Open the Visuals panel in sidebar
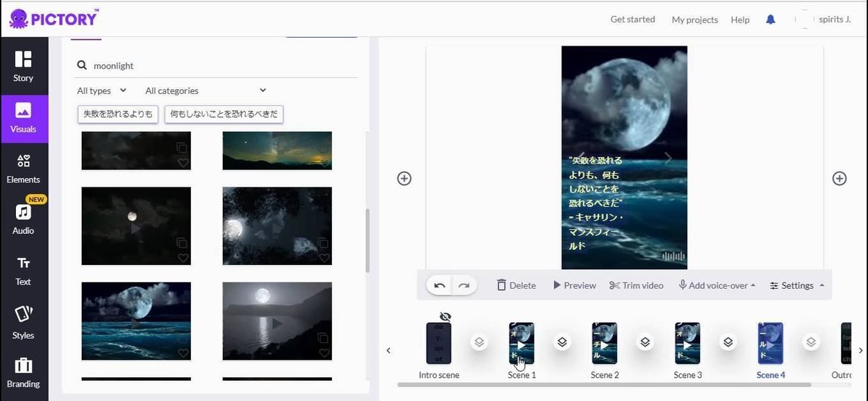The width and height of the screenshot is (868, 401). click(x=23, y=119)
